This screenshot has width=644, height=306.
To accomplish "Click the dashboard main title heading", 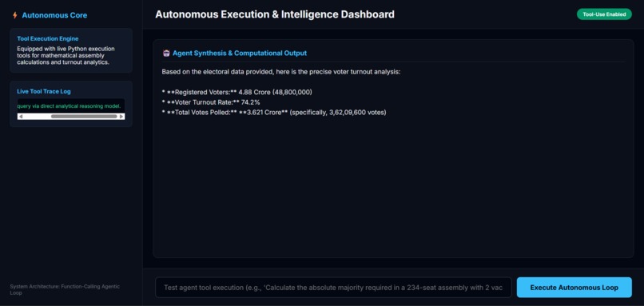I will (275, 14).
